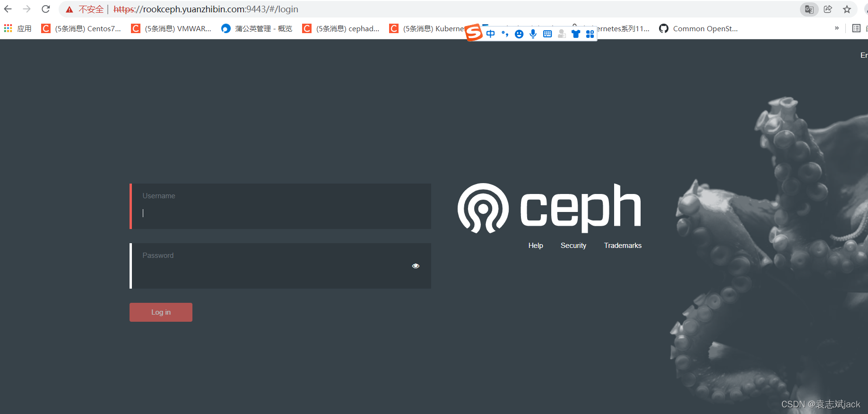868x414 pixels.
Task: Open Sogou toolbox grid icon
Action: [x=590, y=34]
